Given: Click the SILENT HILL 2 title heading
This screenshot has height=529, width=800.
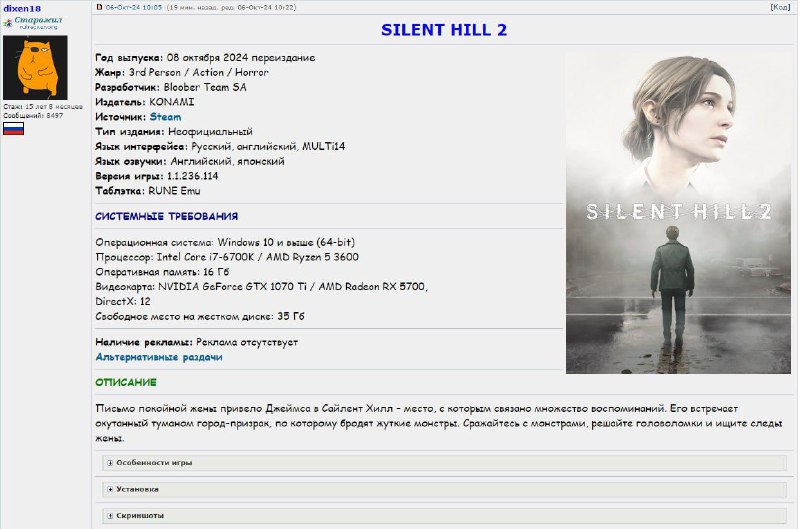Looking at the screenshot, I should pyautogui.click(x=444, y=30).
